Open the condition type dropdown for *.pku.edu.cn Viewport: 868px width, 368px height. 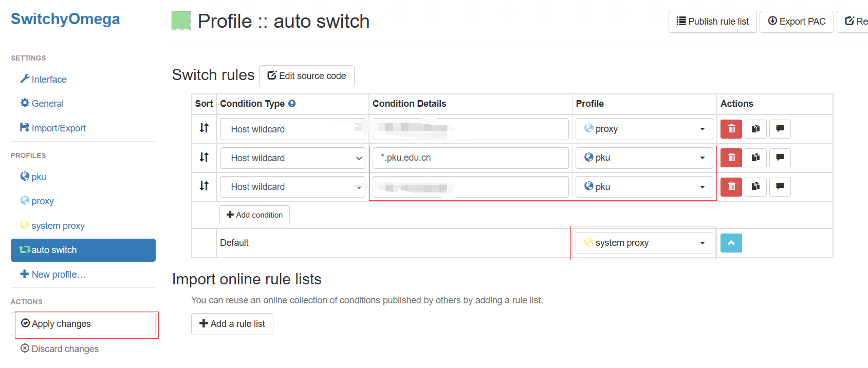(x=292, y=158)
